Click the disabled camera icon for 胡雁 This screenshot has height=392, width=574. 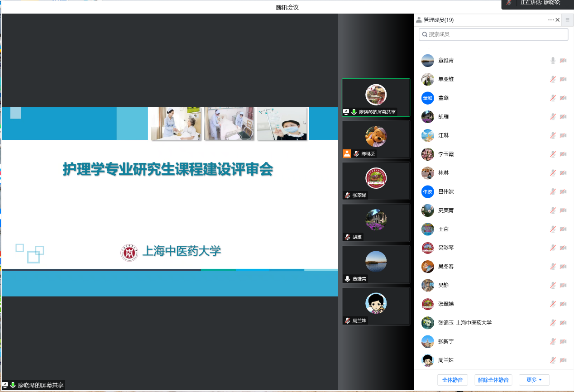pyautogui.click(x=563, y=117)
